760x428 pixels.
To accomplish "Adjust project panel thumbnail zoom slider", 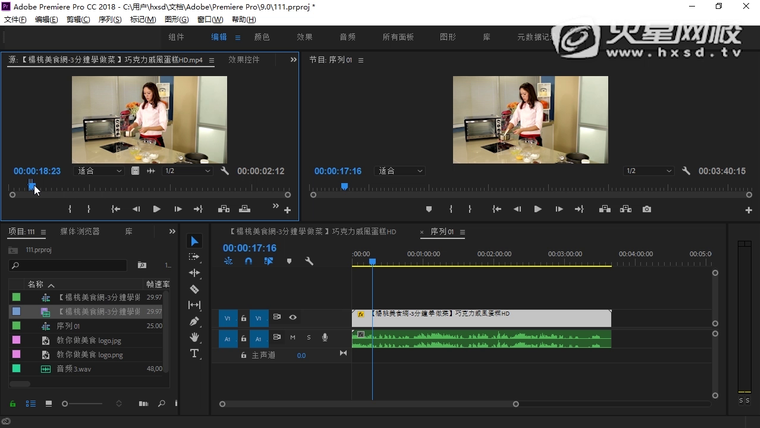I will [x=66, y=403].
